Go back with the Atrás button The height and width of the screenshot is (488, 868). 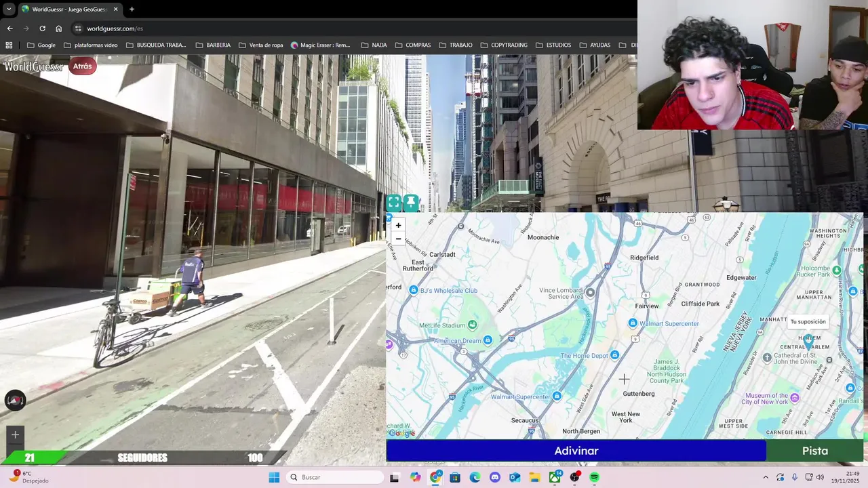tap(82, 66)
